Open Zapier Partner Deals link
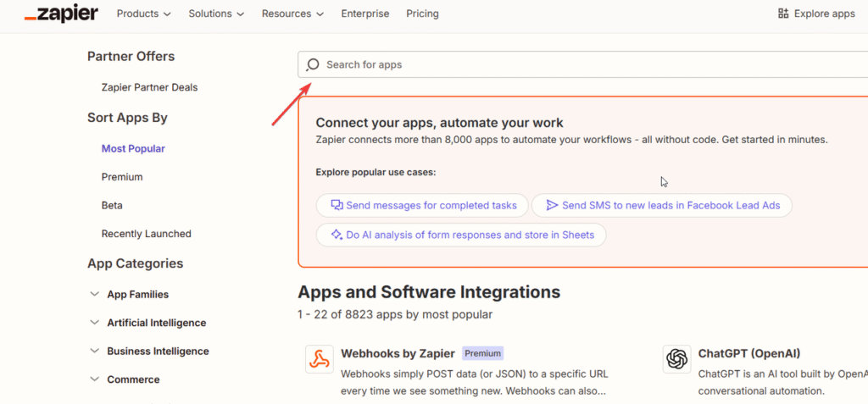The width and height of the screenshot is (868, 404). point(149,87)
